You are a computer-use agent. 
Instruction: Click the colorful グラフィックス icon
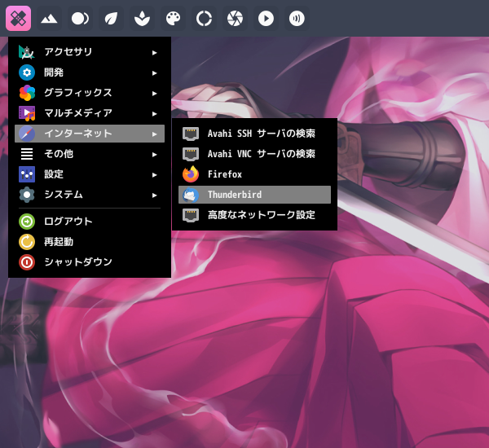(x=27, y=93)
